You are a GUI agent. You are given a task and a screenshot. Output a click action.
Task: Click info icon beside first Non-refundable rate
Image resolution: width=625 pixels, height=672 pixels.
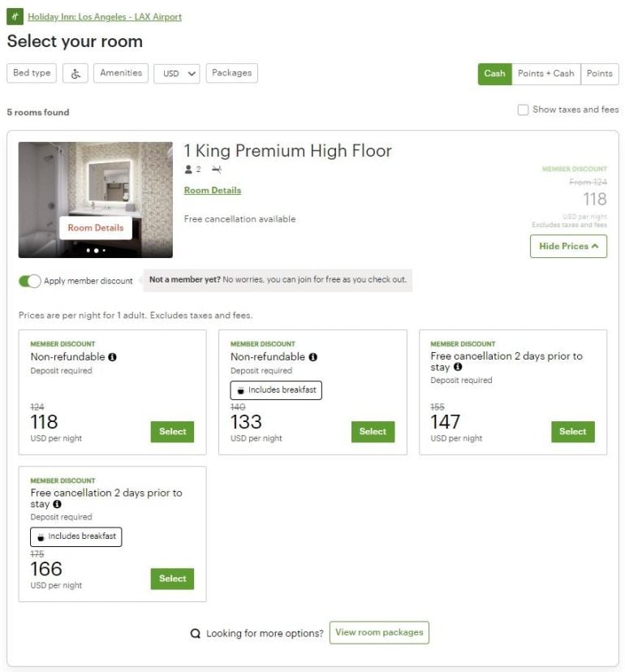112,357
